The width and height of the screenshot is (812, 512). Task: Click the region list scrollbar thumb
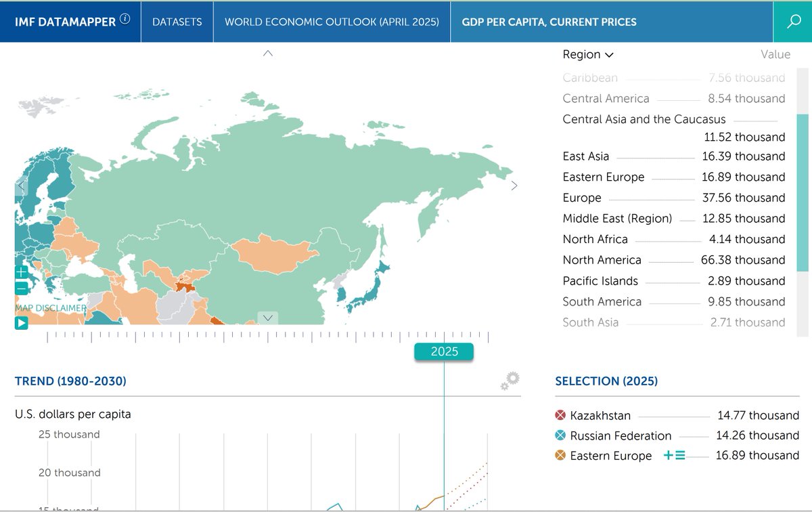pyautogui.click(x=803, y=193)
